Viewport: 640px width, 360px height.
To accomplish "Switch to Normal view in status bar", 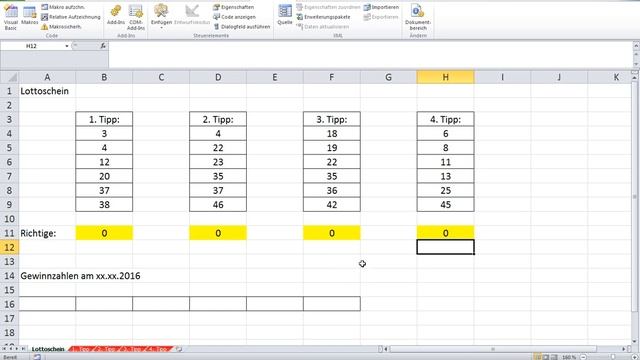I will coord(538,357).
